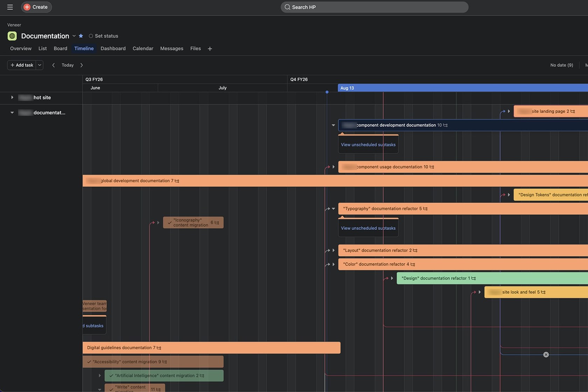The image size is (588, 392).
Task: Remove dependency with the circled X icon
Action: (546, 355)
